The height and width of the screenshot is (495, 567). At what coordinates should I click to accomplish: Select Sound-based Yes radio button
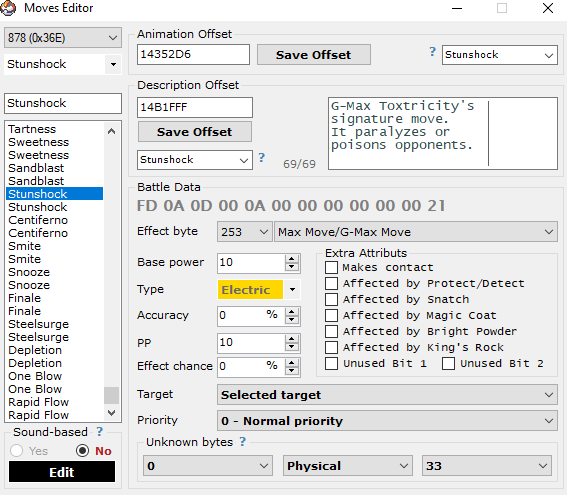(x=17, y=451)
